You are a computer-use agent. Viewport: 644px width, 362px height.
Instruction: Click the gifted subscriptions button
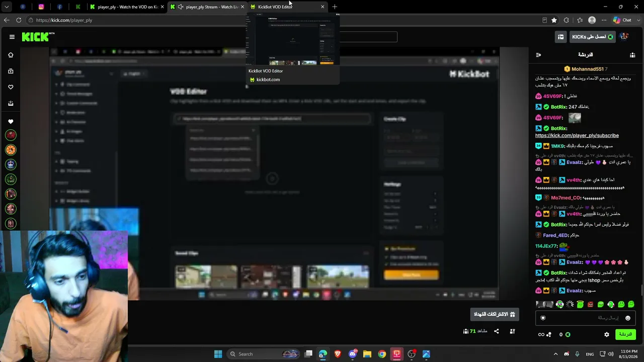pos(495,314)
